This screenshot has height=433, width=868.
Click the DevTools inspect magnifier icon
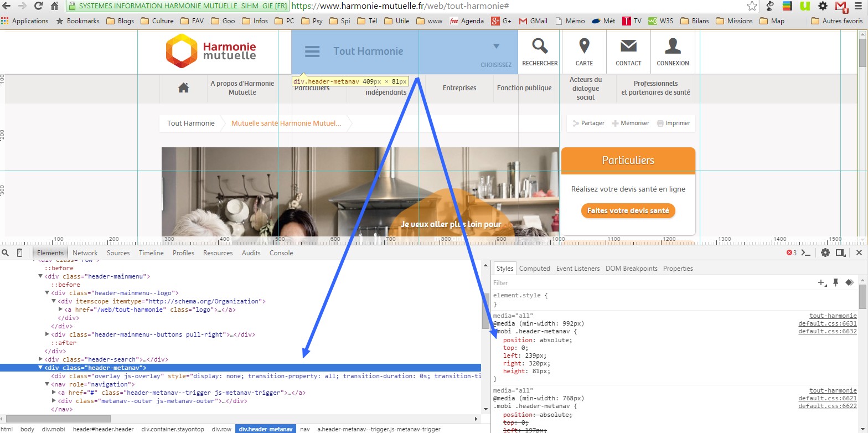pyautogui.click(x=5, y=253)
